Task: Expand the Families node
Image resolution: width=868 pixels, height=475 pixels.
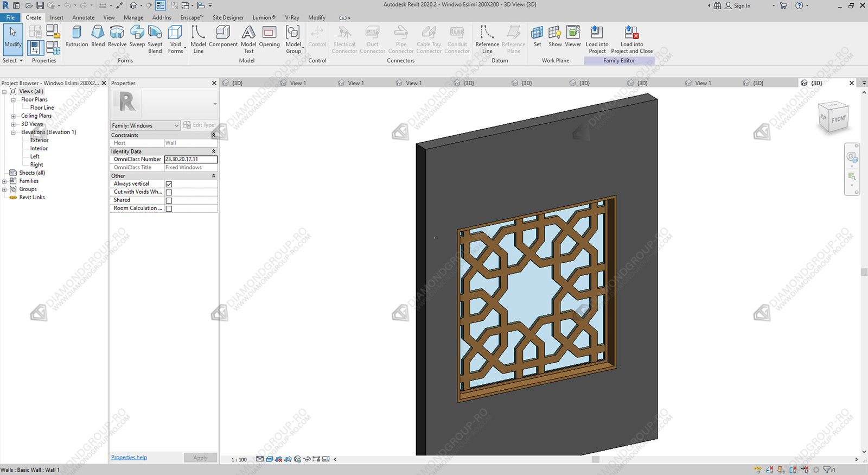Action: (4, 181)
